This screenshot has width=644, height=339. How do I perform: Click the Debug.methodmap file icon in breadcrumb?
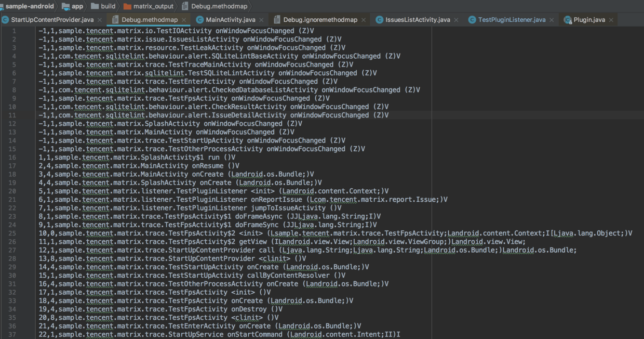(185, 6)
